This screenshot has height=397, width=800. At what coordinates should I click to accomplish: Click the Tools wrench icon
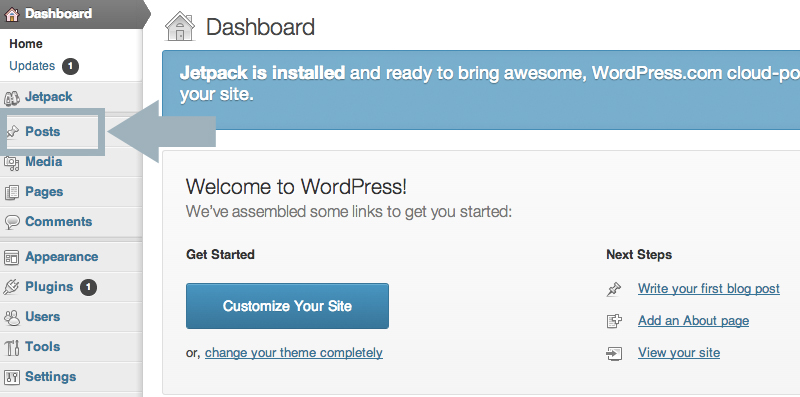tap(11, 348)
